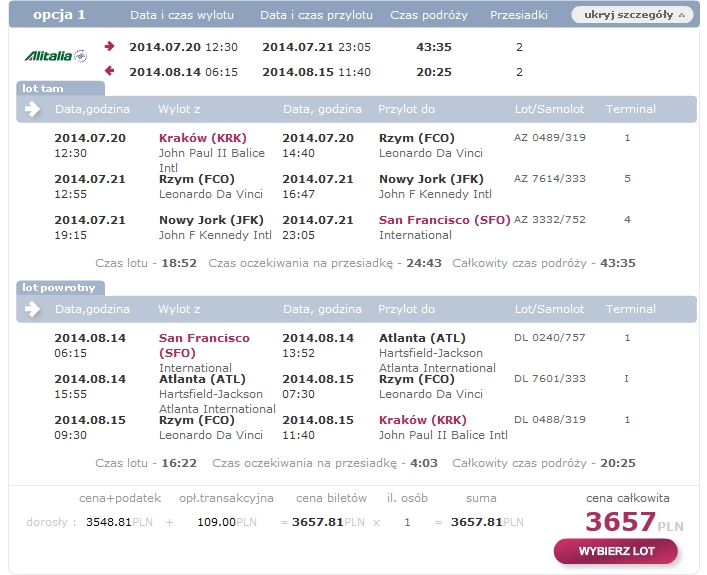Click the outbound flight red arrow icon
The height and width of the screenshot is (575, 707).
coord(109,46)
